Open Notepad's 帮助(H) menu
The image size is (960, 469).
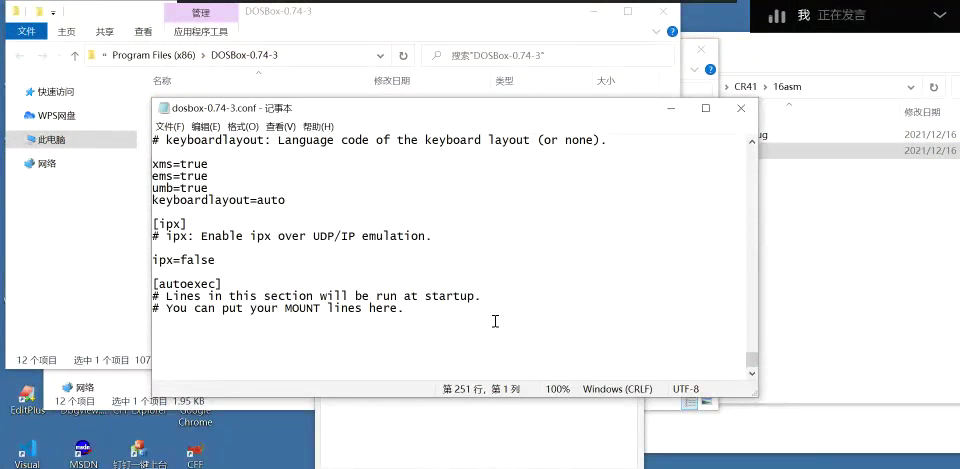click(318, 127)
